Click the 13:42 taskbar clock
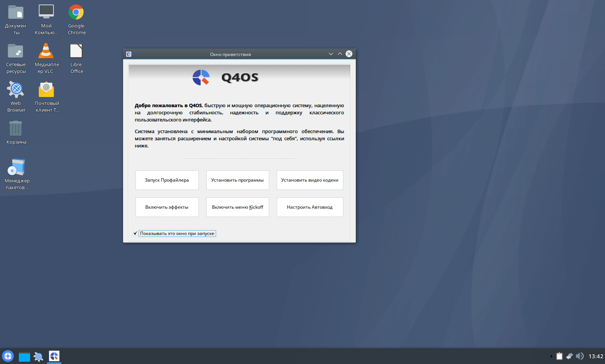This screenshot has width=605, height=364. 596,356
